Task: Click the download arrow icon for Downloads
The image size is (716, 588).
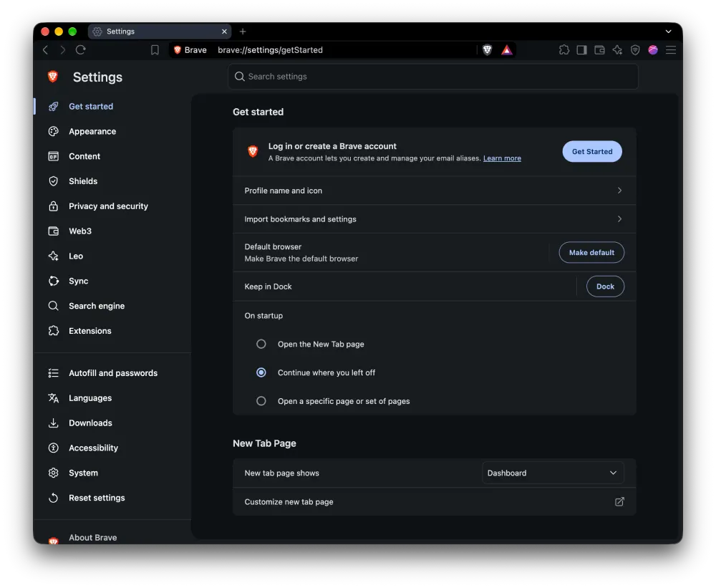Action: [x=54, y=423]
